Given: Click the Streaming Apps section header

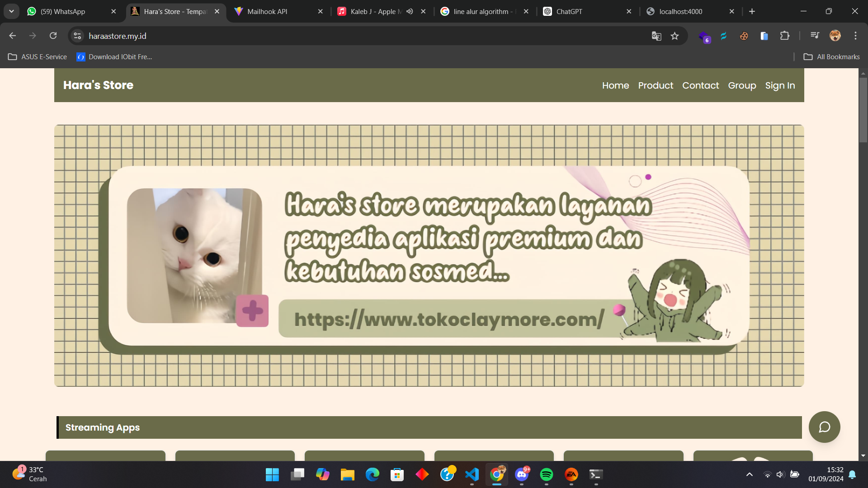Looking at the screenshot, I should [429, 427].
